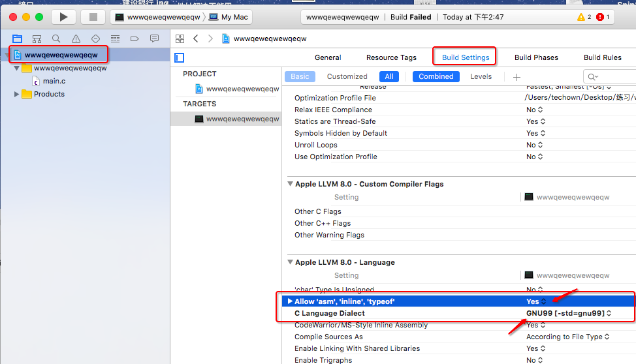Change Symbols Hidden by Default value
The image size is (636, 364).
pyautogui.click(x=536, y=133)
